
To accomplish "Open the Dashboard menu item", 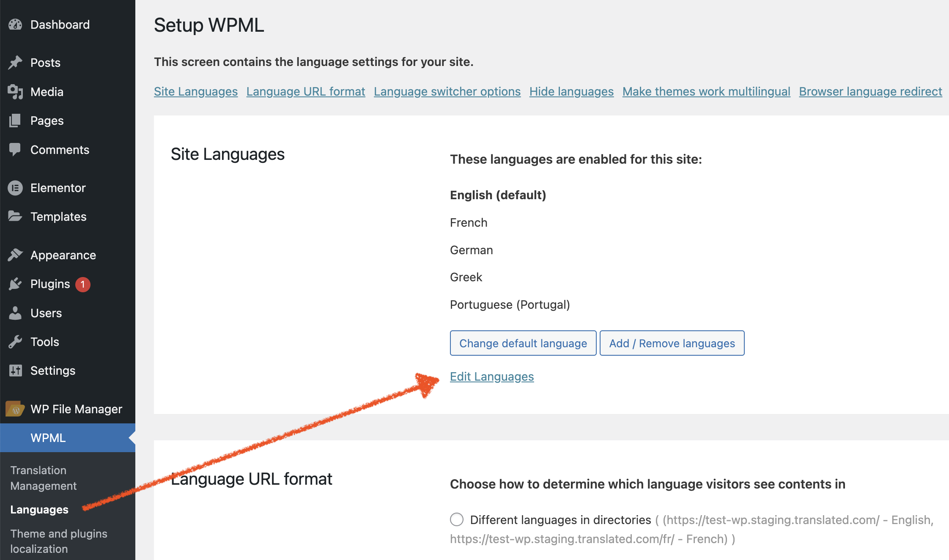I will [x=60, y=25].
